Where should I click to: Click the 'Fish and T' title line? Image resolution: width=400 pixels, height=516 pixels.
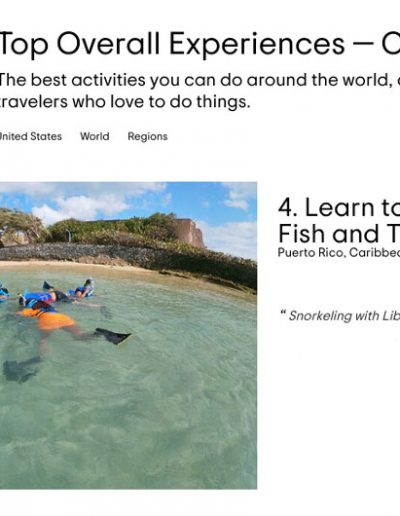[339, 233]
